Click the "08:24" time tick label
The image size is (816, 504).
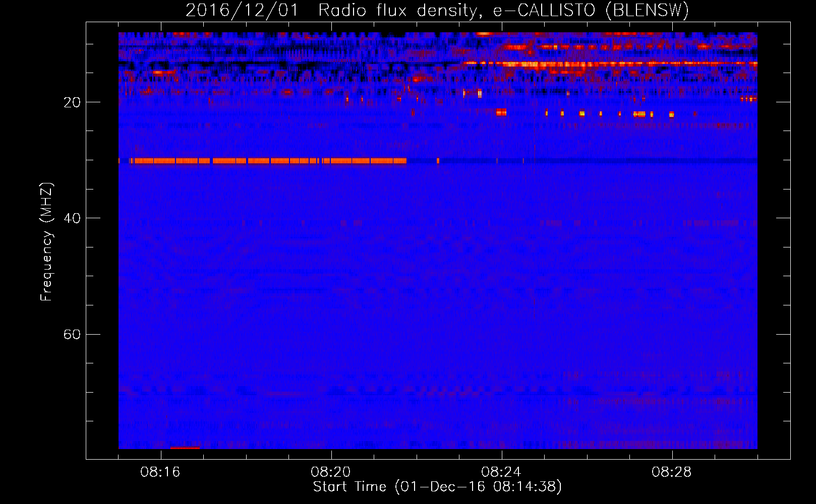501,472
